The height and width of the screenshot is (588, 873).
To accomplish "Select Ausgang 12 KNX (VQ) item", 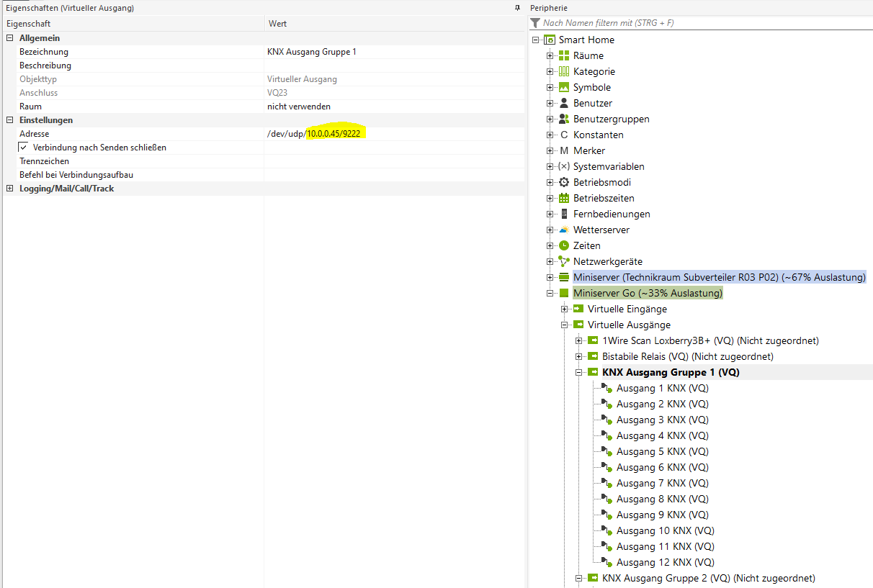I will (x=665, y=562).
